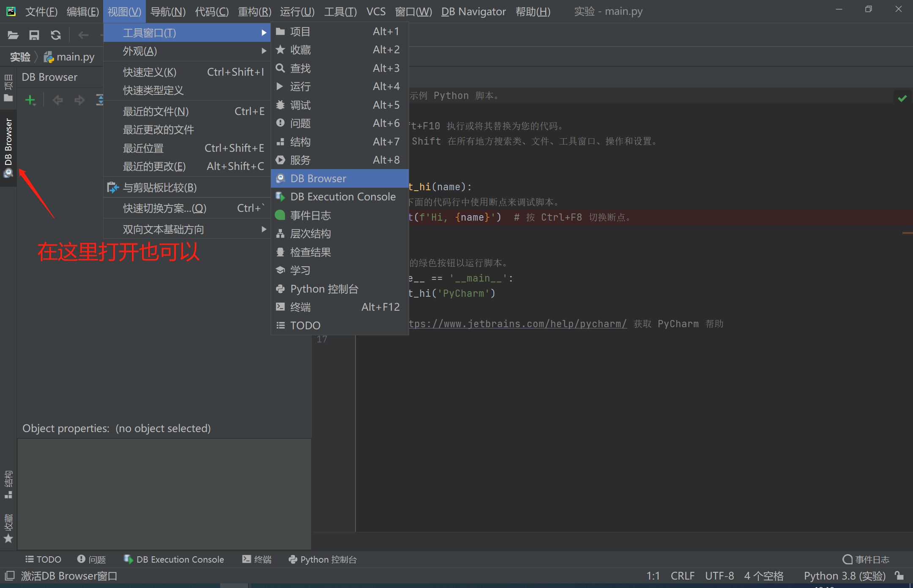Viewport: 913px width, 588px height.
Task: Open 终端 terminal from submenu
Action: pos(339,307)
